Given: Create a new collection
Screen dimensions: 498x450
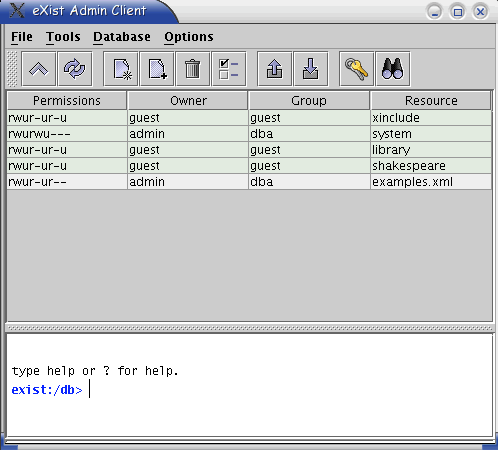Looking at the screenshot, I should [x=121, y=69].
